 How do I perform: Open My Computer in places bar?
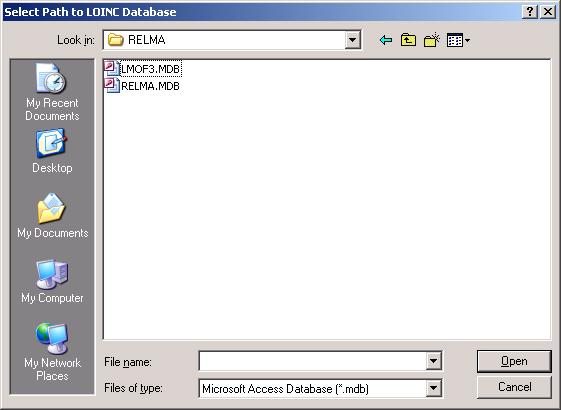(52, 281)
